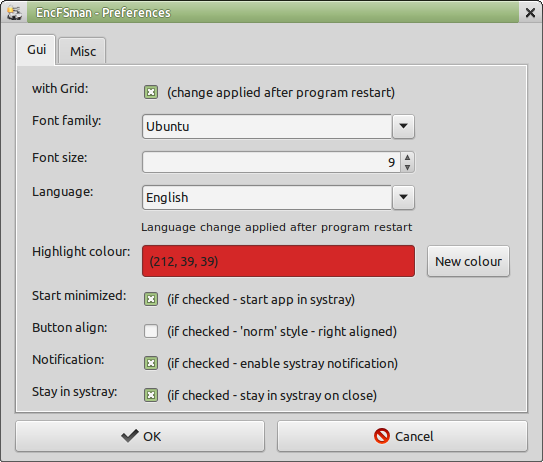Increase font size with up arrow

click(407, 158)
